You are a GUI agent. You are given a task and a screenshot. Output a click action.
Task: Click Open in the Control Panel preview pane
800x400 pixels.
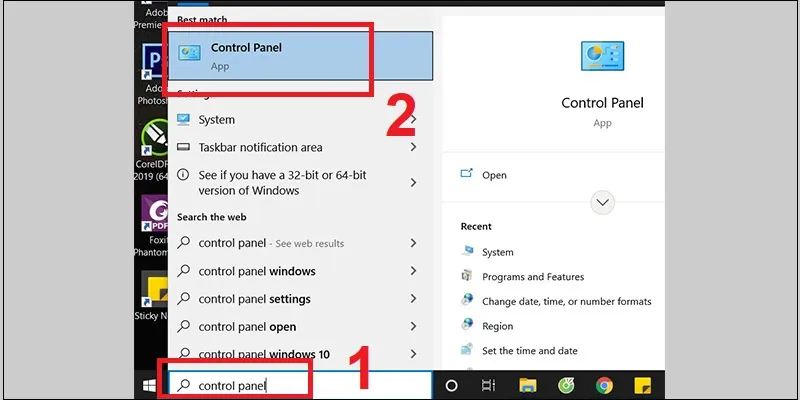tap(494, 174)
